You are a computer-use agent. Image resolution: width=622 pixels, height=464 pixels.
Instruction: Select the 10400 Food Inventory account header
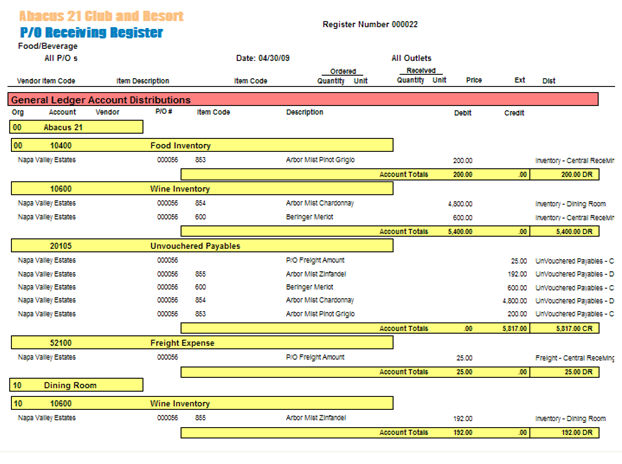pyautogui.click(x=201, y=145)
